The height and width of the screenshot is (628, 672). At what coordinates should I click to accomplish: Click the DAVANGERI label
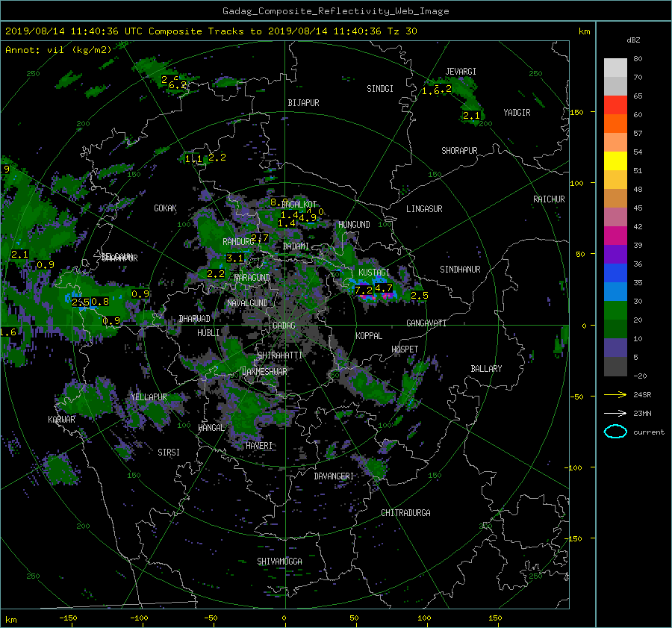(334, 476)
